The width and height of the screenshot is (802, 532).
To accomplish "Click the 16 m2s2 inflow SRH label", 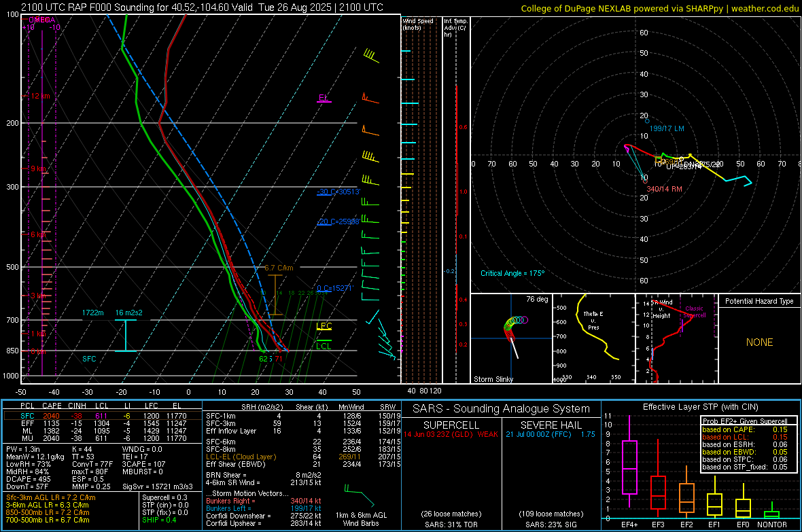I will click(x=129, y=313).
